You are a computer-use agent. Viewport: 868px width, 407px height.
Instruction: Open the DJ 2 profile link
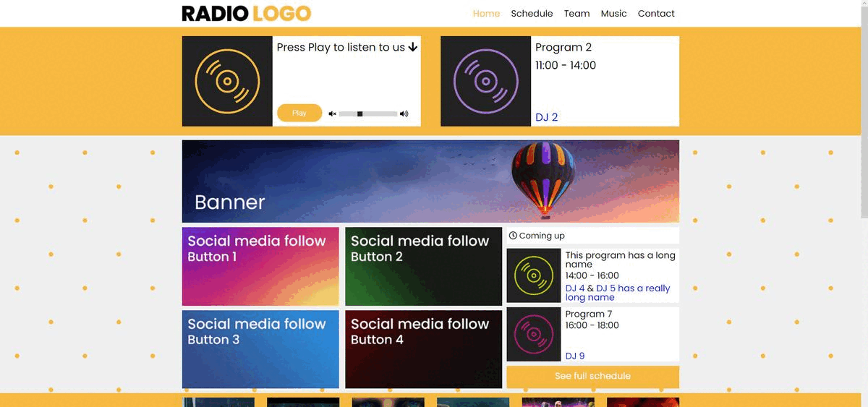click(546, 117)
